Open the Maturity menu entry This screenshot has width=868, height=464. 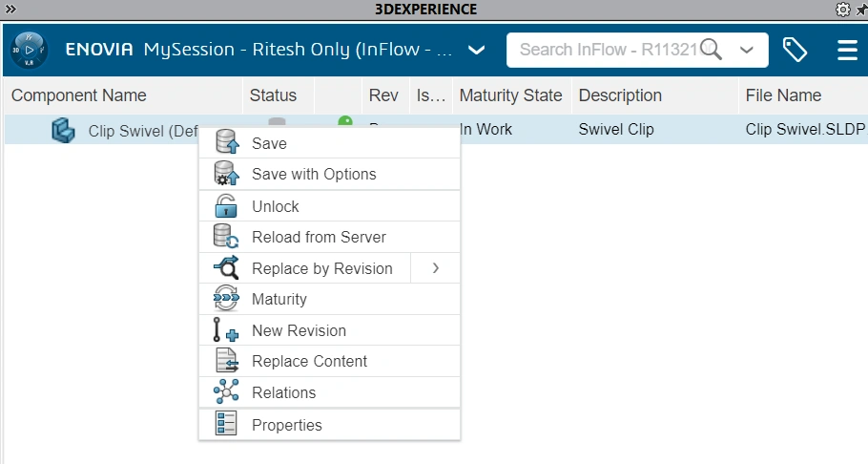(279, 299)
